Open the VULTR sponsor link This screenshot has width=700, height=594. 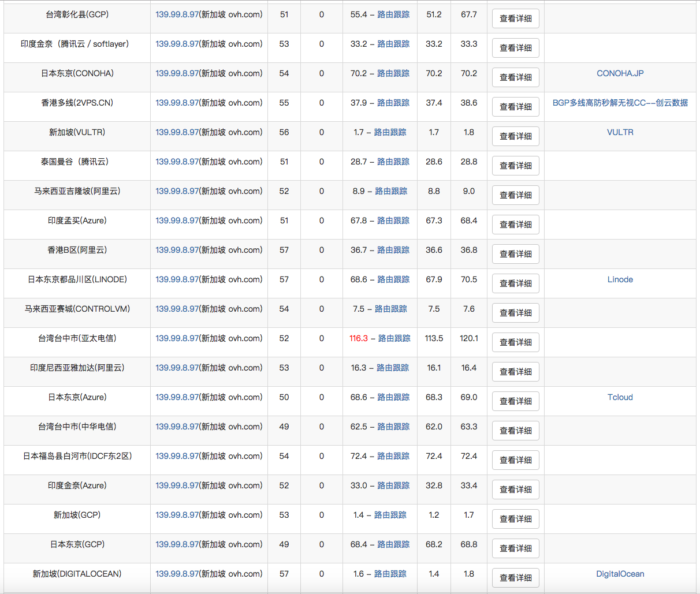(x=620, y=132)
